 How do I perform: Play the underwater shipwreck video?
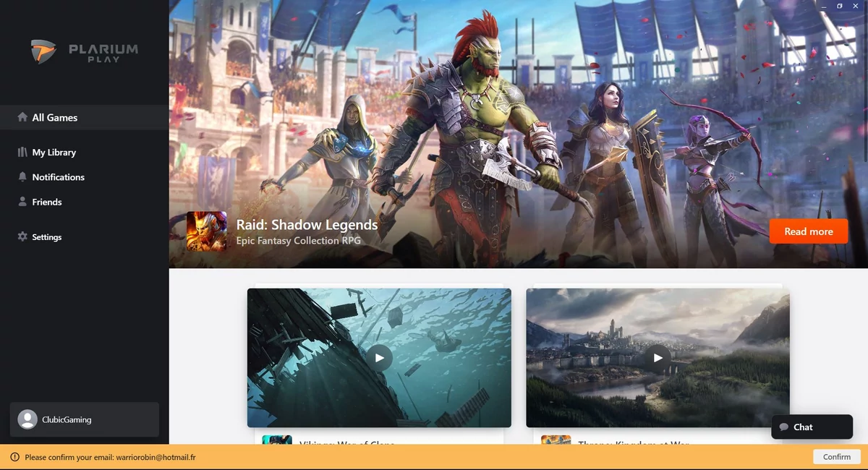point(379,358)
